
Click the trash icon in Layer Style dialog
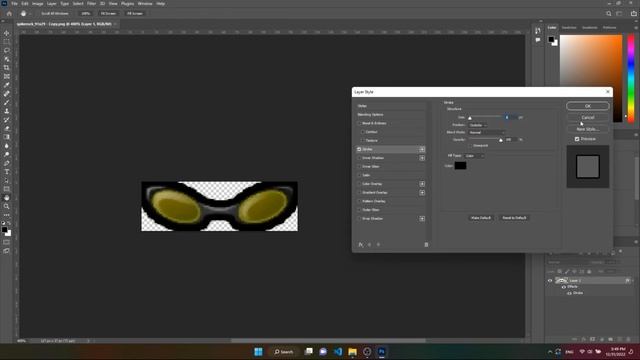[426, 244]
